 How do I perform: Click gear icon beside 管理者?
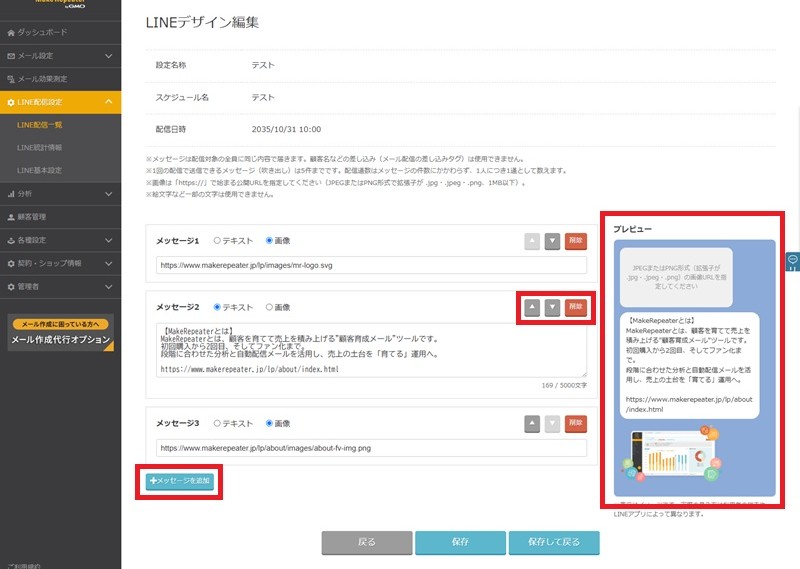tap(11, 287)
